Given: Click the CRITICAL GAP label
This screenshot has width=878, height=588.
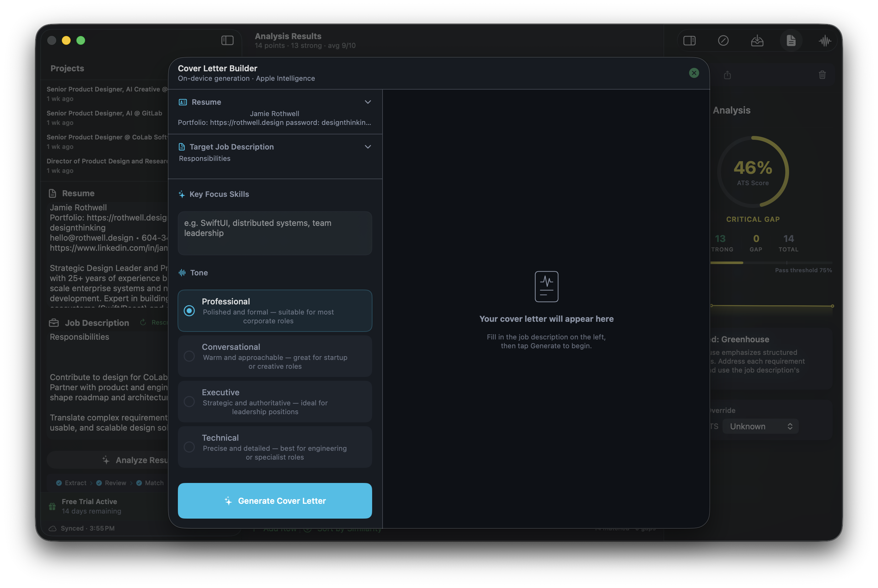Looking at the screenshot, I should (x=753, y=219).
